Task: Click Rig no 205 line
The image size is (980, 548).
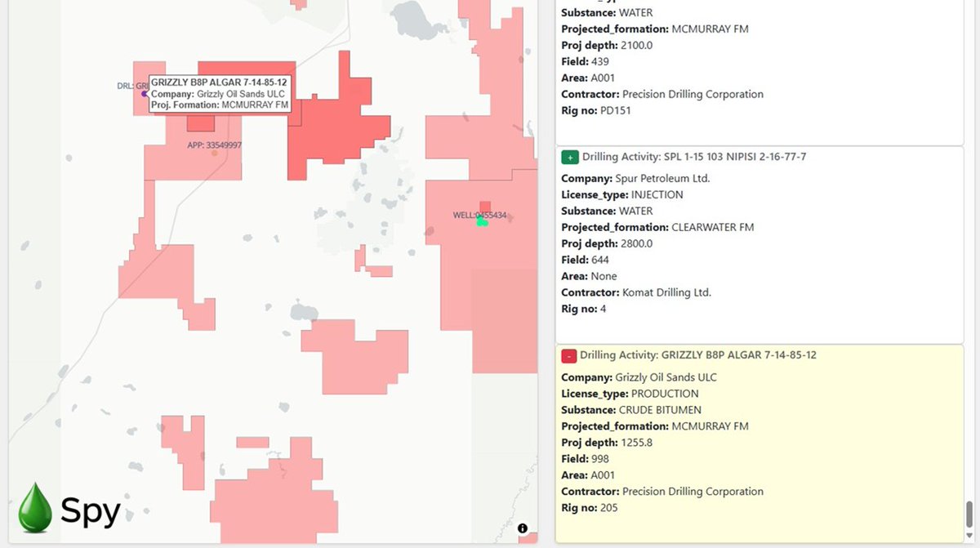Action: pos(590,508)
